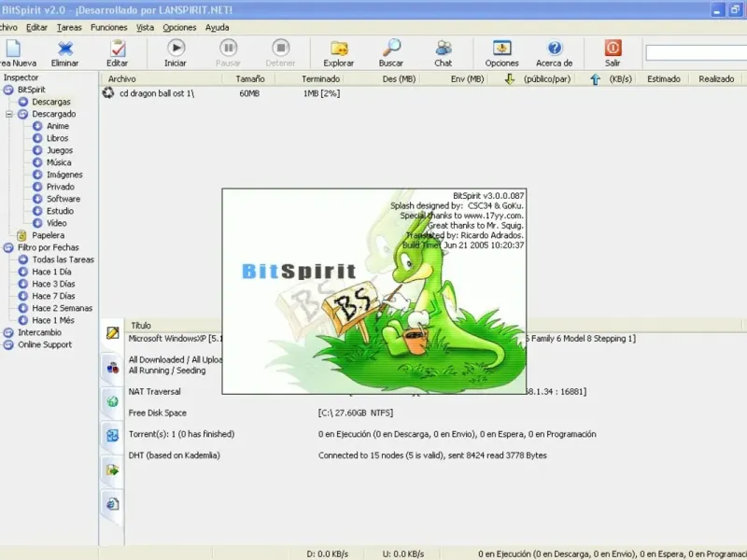Click the Detener stop icon
Viewport: 747px width, 560px height.
281,49
